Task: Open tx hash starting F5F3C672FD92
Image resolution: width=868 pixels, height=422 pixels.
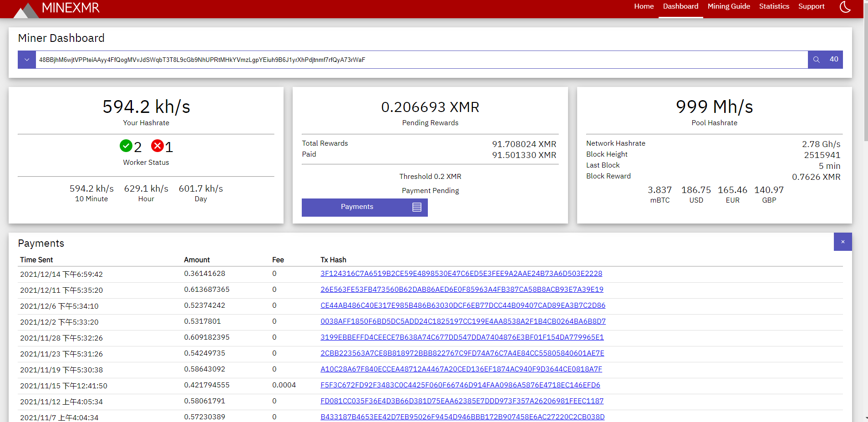Action: pos(460,385)
